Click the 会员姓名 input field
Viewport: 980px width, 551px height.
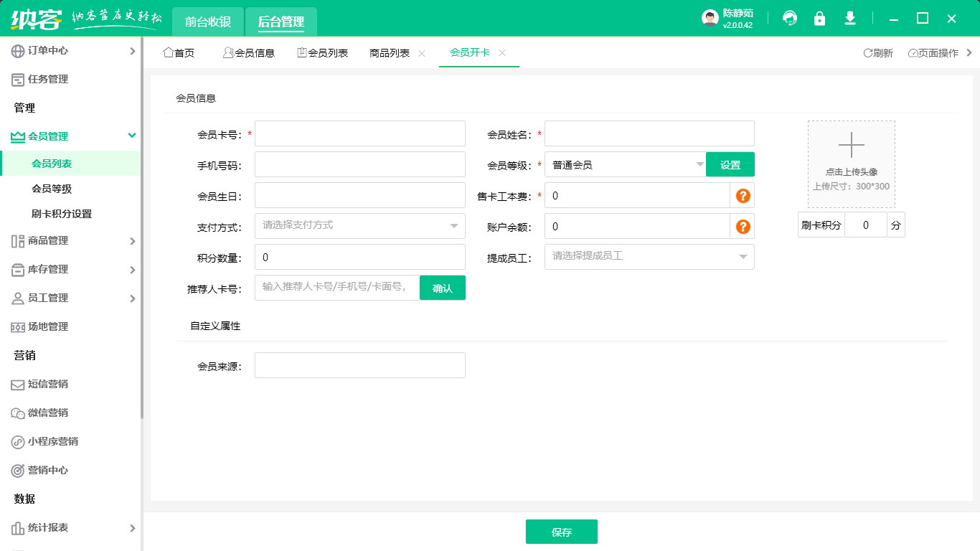pos(650,133)
